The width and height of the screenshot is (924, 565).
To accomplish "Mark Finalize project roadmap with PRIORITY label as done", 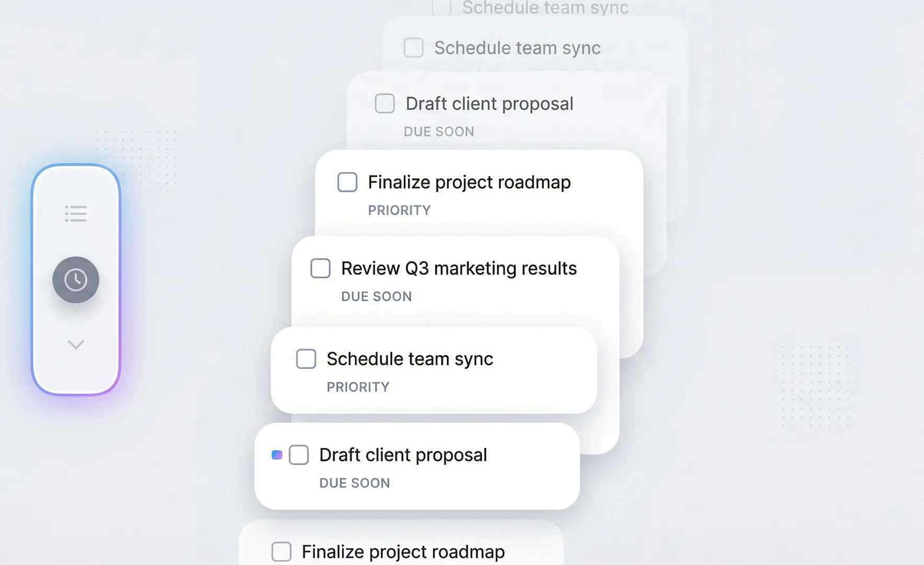I will click(348, 182).
